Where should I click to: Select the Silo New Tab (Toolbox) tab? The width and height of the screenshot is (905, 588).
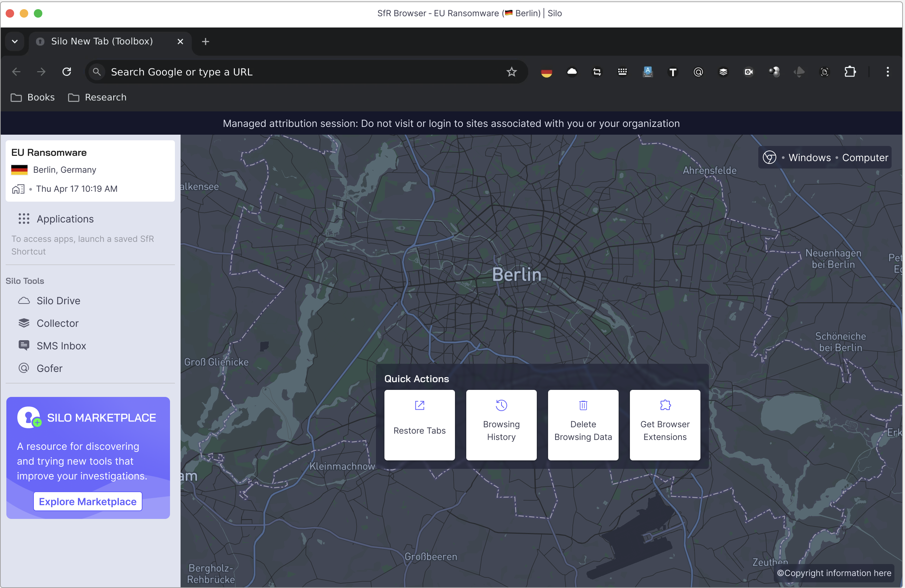point(110,42)
